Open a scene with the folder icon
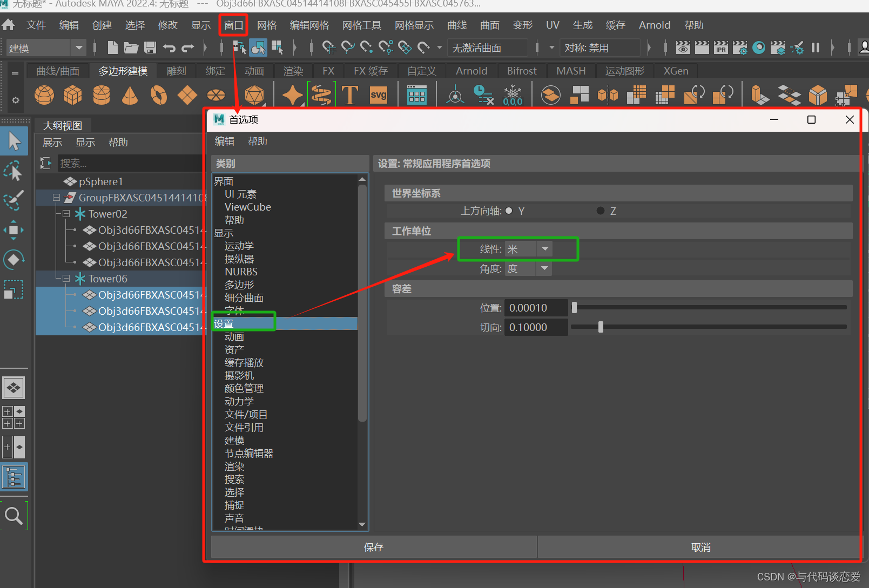 tap(131, 48)
